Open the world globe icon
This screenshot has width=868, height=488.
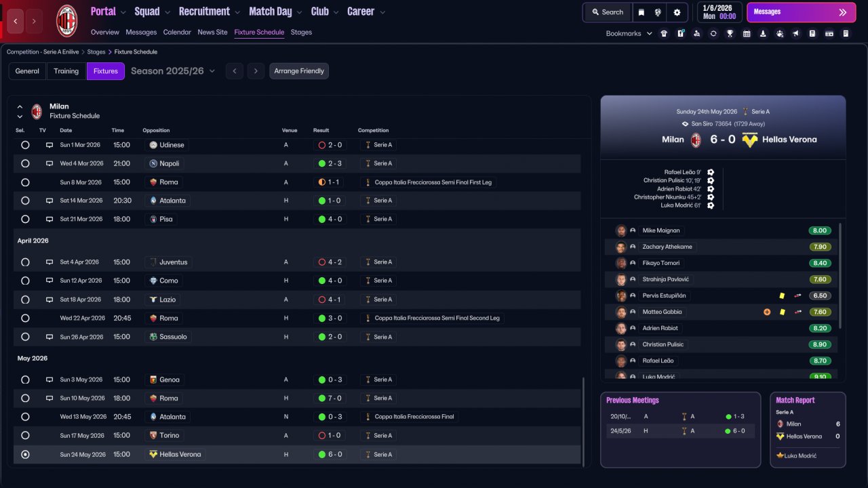(658, 12)
